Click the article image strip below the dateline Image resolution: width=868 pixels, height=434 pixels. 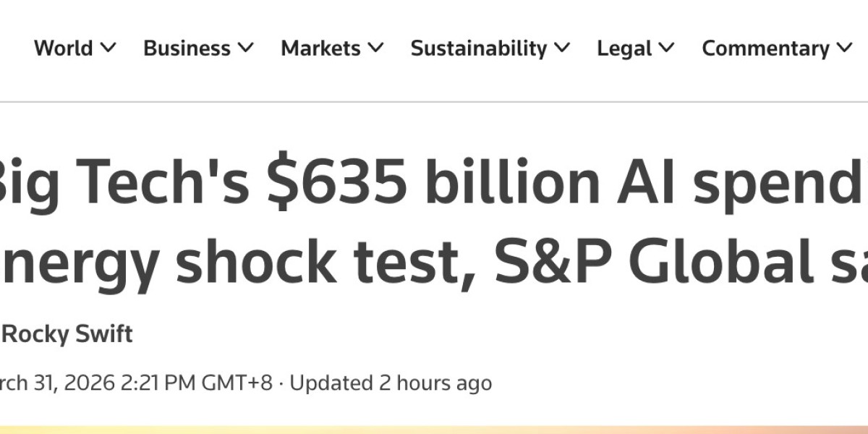click(434, 429)
